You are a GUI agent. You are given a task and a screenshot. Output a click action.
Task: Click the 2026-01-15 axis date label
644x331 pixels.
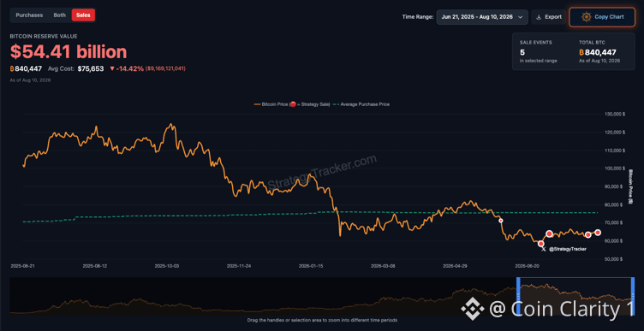312,266
